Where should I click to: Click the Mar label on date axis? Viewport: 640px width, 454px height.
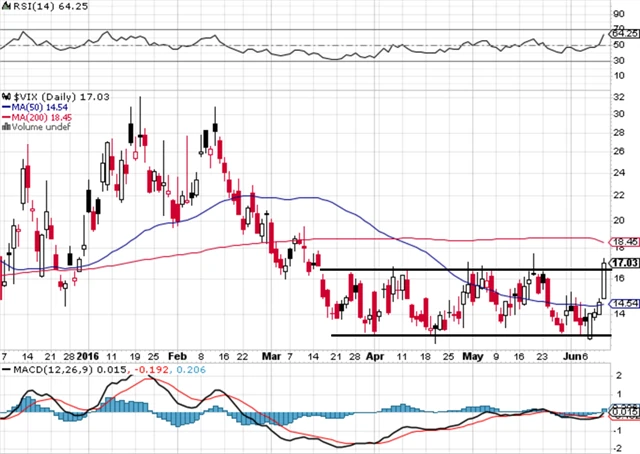[x=272, y=355]
